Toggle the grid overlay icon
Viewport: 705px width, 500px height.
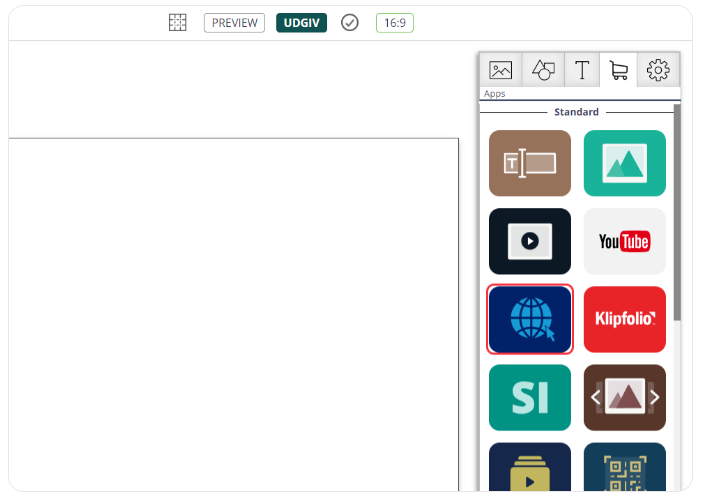click(177, 22)
